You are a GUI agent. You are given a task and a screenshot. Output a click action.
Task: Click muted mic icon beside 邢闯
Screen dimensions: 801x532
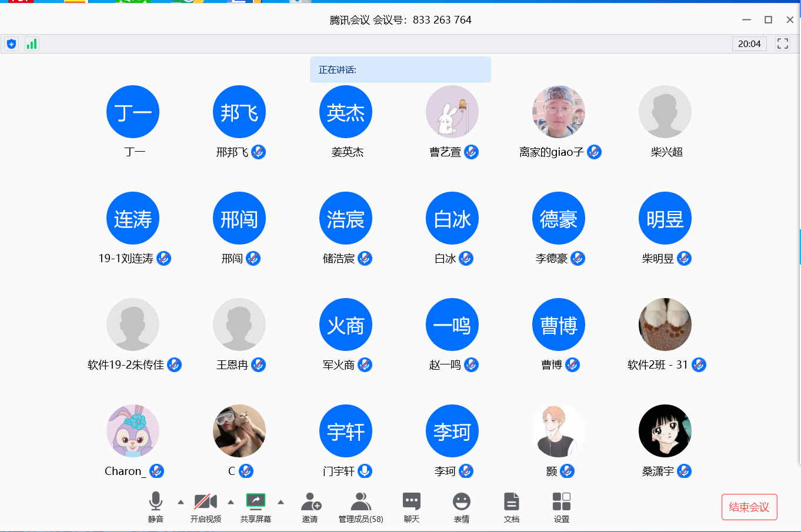(253, 259)
